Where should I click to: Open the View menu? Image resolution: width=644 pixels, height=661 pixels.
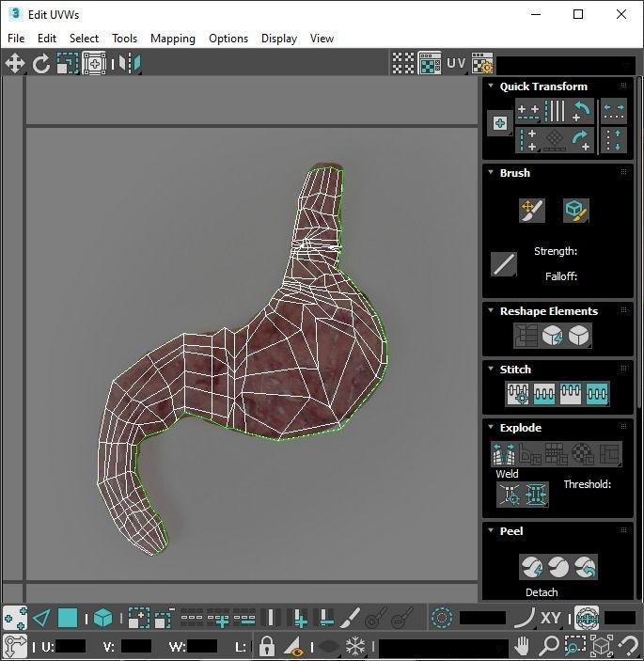322,39
